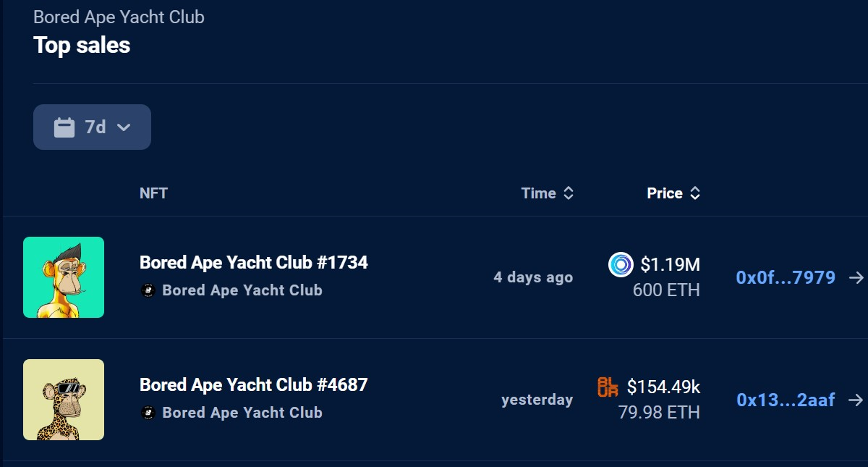Click the Blur marketplace icon beside $154.49k
Screen dimensions: 868x467
[608, 387]
